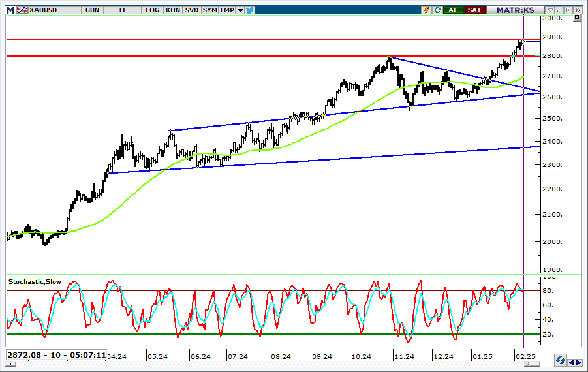Image resolution: width=588 pixels, height=372 pixels.
Task: Click the Twitter bird icon
Action: point(251,10)
